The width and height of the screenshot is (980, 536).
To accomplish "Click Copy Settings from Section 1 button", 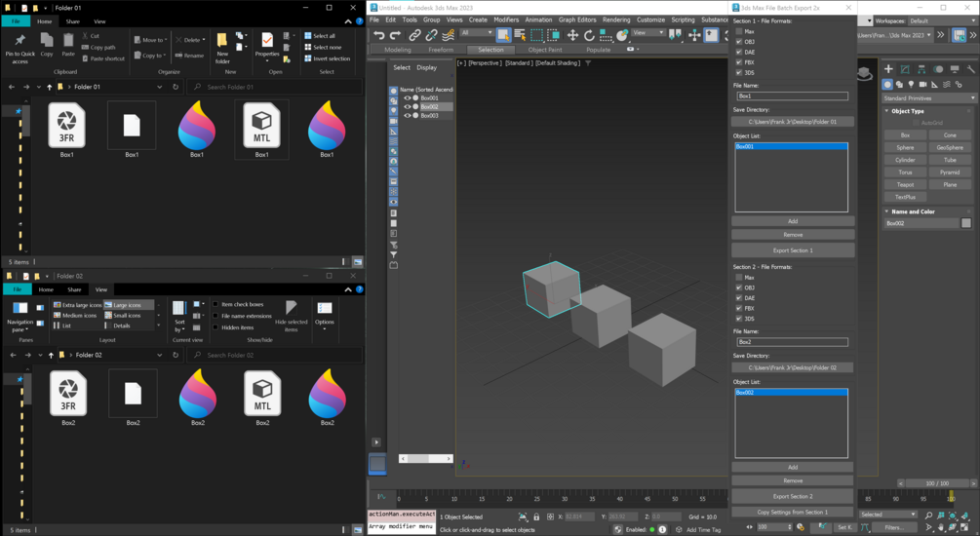I will (x=792, y=513).
